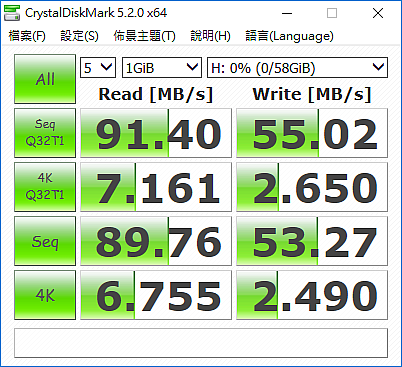Click the Read [MB/s] column header
The width and height of the screenshot is (402, 367).
pyautogui.click(x=156, y=94)
